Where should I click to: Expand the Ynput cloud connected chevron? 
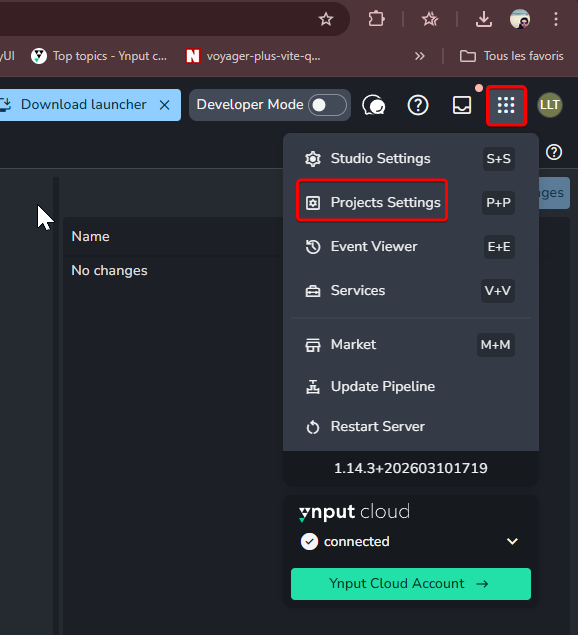(512, 541)
